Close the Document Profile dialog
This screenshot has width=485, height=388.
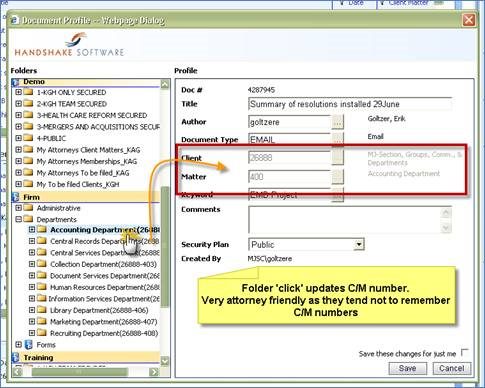coord(469,20)
